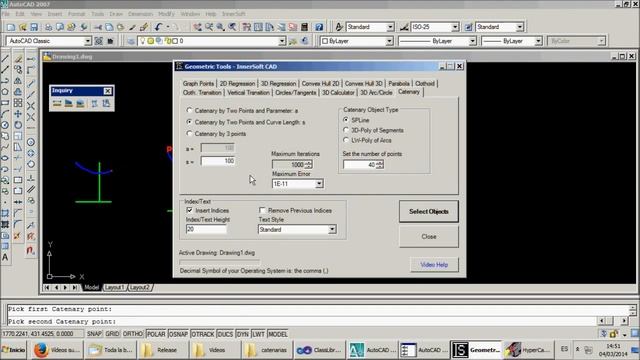Open HyperCam from the taskbar
Viewport: 640px width, 360px height.
529,350
